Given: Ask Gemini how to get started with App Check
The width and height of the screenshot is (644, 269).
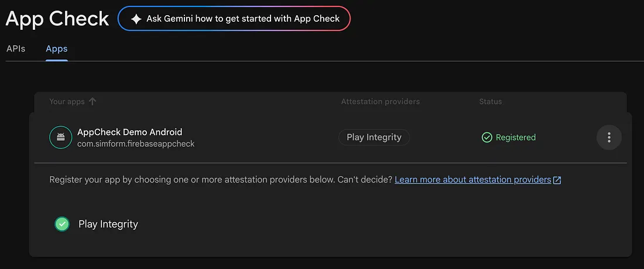Looking at the screenshot, I should pos(234,19).
